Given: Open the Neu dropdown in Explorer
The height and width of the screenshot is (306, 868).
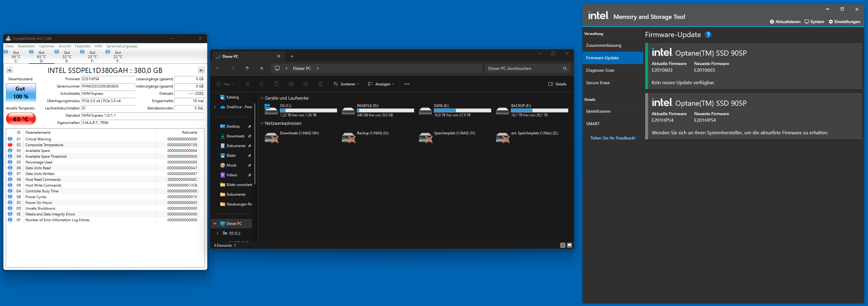Looking at the screenshot, I should pos(225,84).
